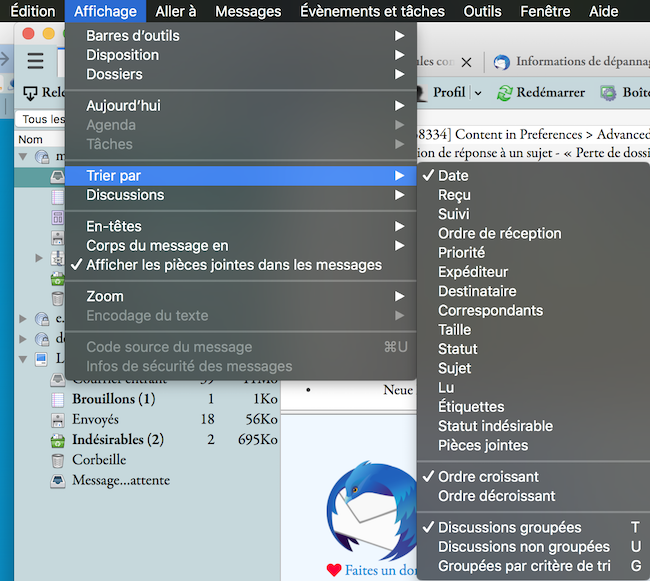
Task: Sort messages by Priorité
Action: click(x=533, y=253)
